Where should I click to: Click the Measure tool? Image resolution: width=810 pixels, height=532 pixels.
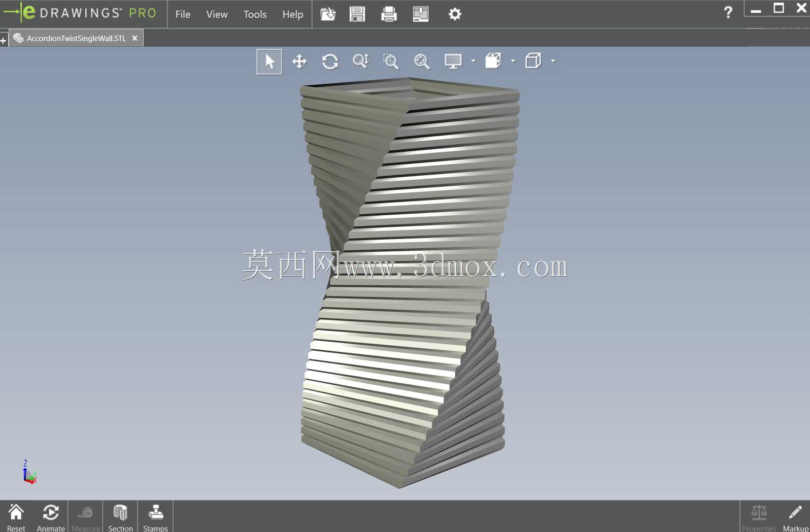click(x=86, y=517)
